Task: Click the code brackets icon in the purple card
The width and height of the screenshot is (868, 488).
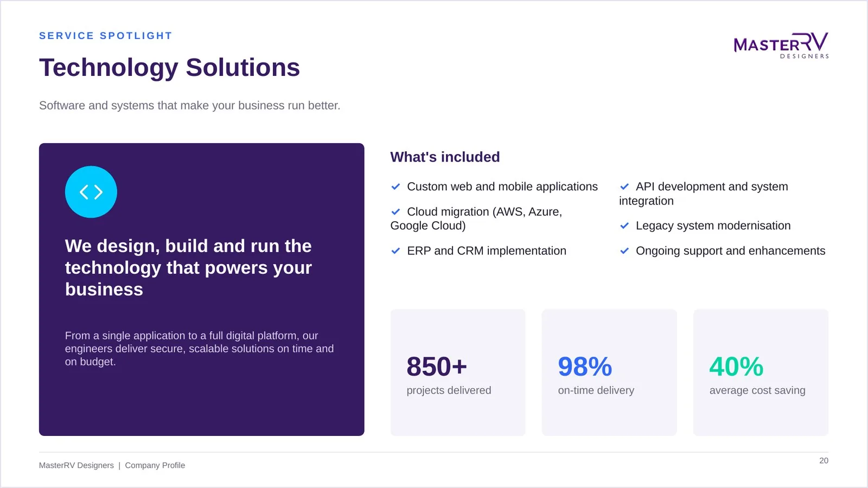Action: [91, 192]
